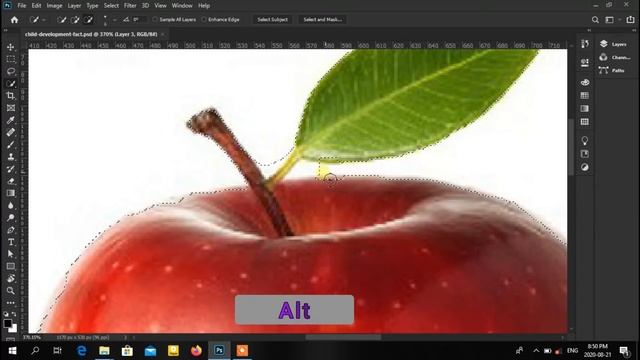640x360 pixels.
Task: Select the History Brush tool
Action: [x=11, y=169]
